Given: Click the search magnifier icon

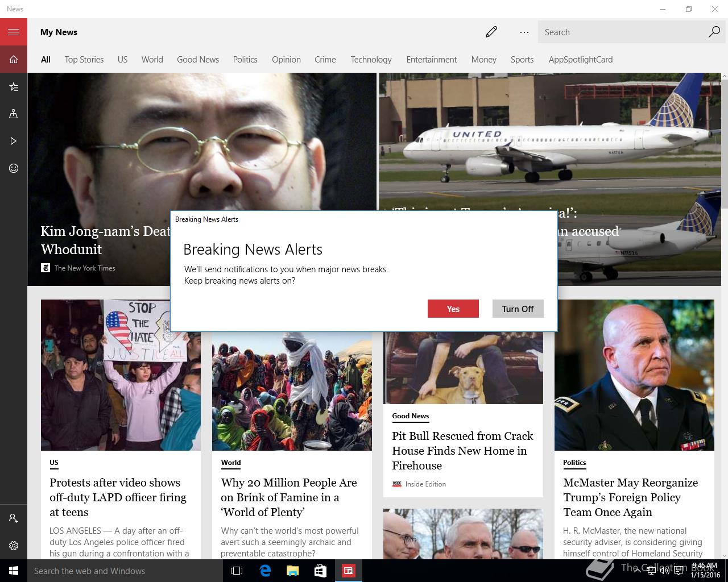Looking at the screenshot, I should 714,32.
